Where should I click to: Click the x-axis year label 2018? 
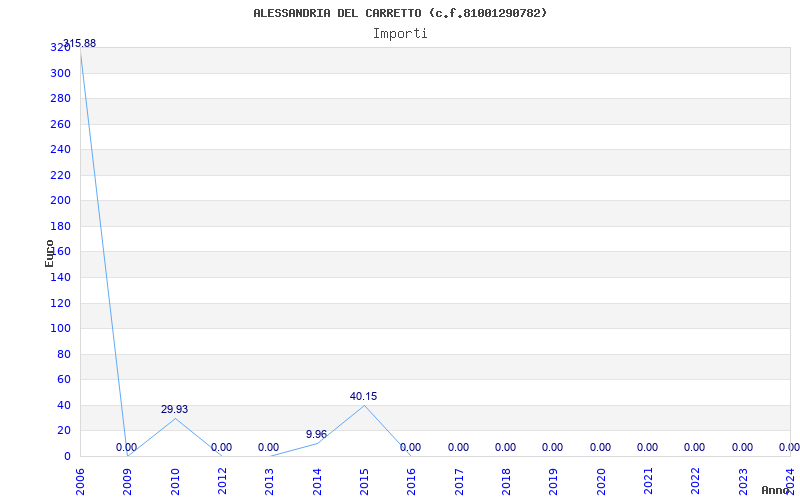click(506, 481)
